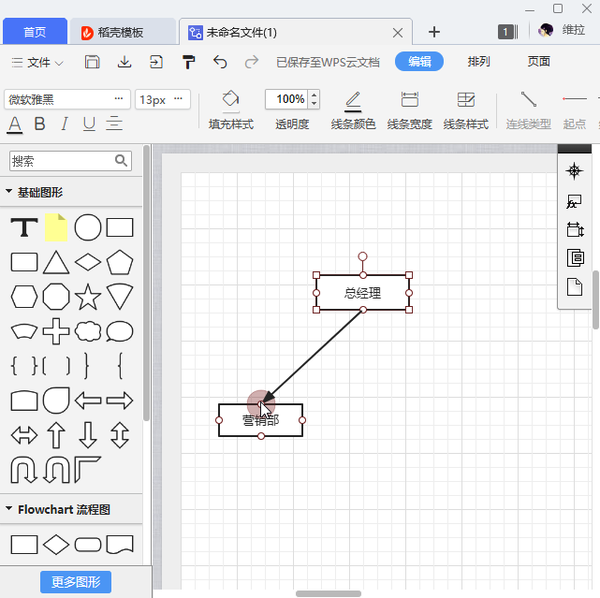Image resolution: width=600 pixels, height=598 pixels.
Task: Click the undo arrow icon
Action: (220, 62)
